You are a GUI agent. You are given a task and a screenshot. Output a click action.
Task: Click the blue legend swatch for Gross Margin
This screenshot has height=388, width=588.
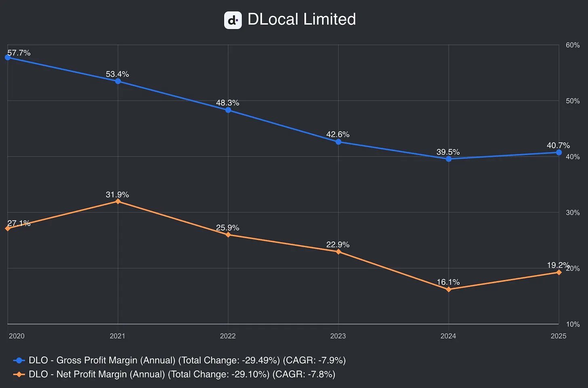coord(19,360)
